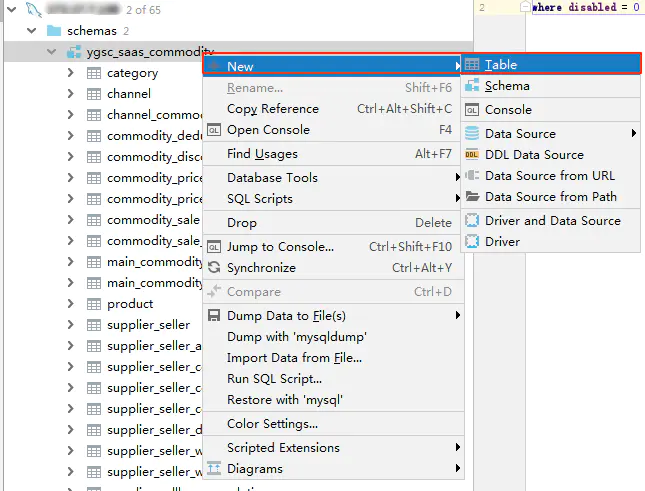Click the Driver icon in submenu
Image resolution: width=645 pixels, height=491 pixels.
471,241
